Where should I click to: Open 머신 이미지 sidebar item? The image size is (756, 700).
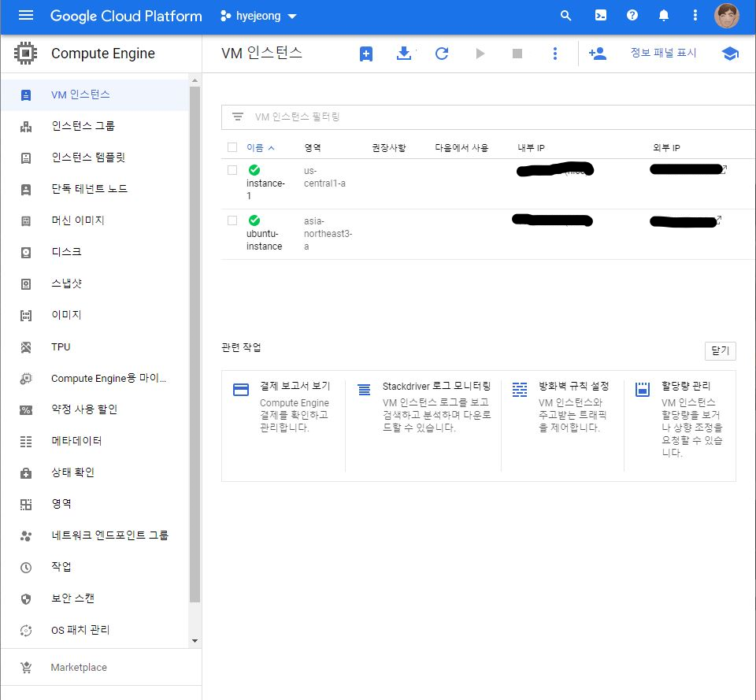(95, 220)
